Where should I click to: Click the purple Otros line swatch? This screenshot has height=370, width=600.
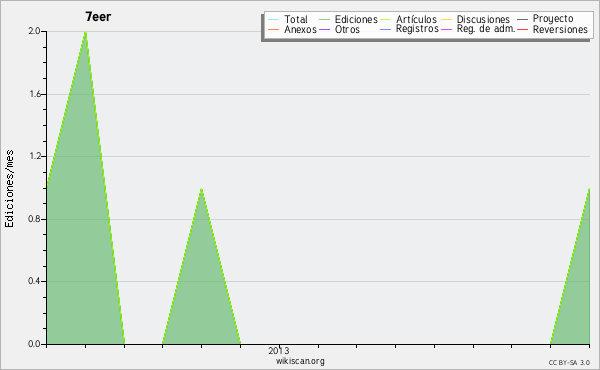(x=324, y=29)
